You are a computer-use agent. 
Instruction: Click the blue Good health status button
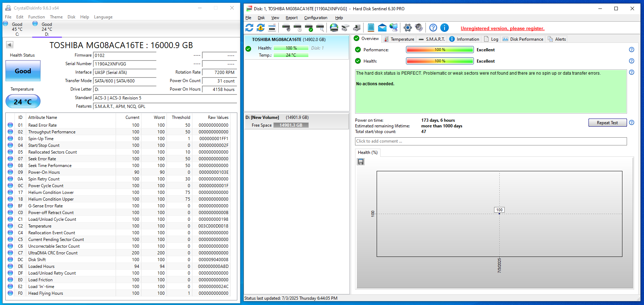tap(23, 71)
